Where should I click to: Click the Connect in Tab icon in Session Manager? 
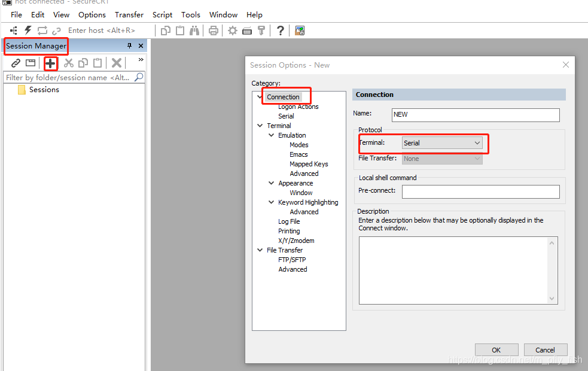(31, 63)
